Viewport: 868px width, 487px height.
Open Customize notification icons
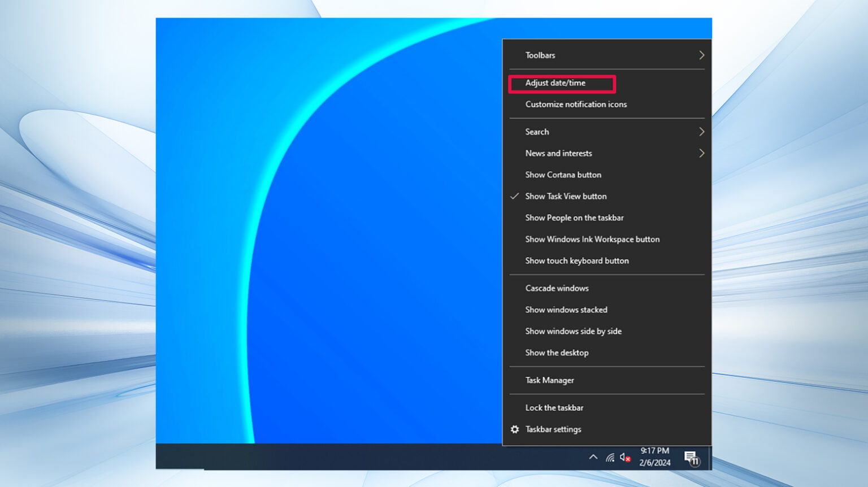pos(576,105)
